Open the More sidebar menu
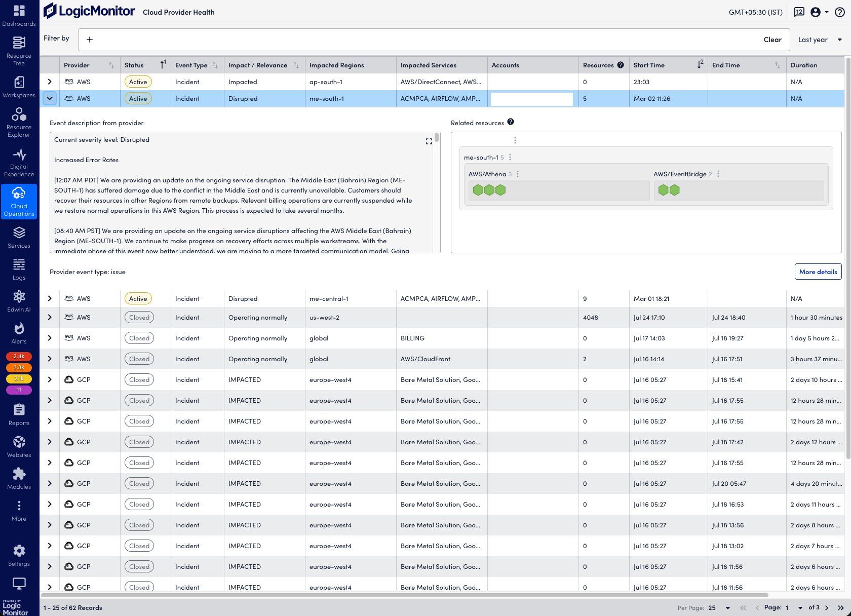The height and width of the screenshot is (616, 851). click(x=19, y=511)
